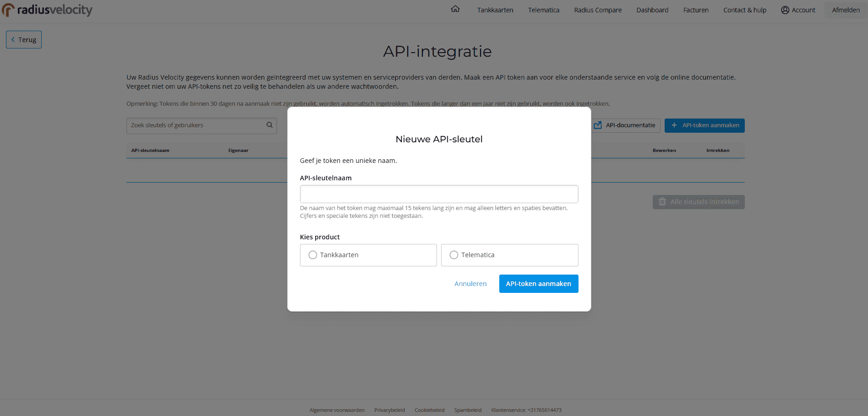Click the Radius Velocity logo
868x416 pixels.
click(x=47, y=10)
